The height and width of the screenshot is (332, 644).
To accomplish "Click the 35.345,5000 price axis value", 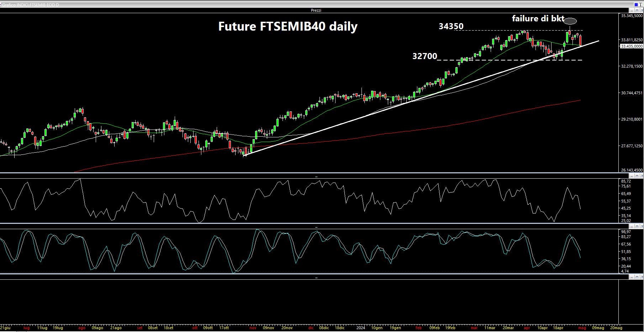I will [x=632, y=16].
